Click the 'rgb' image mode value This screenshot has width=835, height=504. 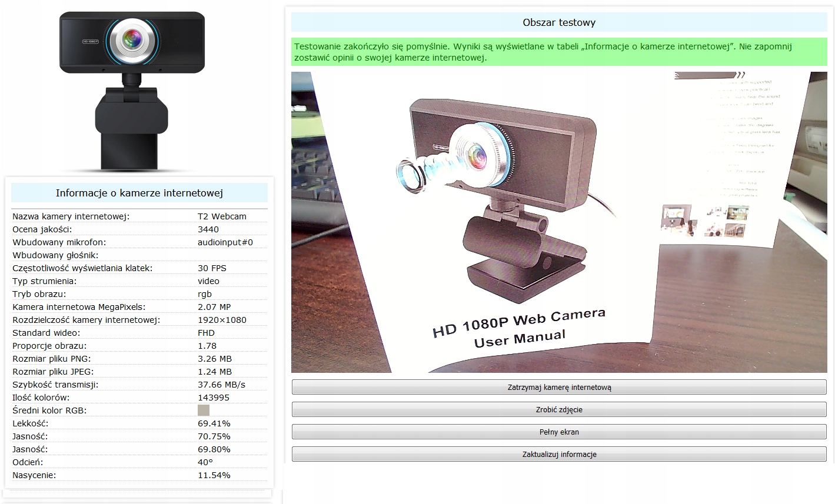tap(205, 294)
